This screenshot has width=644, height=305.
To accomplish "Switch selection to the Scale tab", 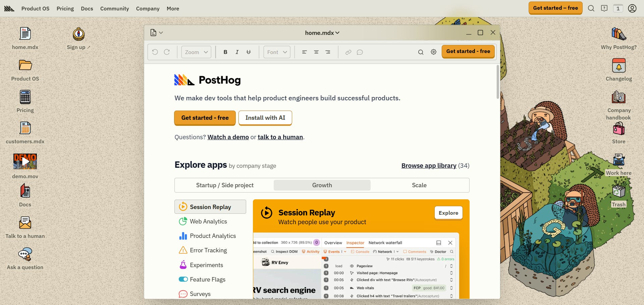I will 419,185.
